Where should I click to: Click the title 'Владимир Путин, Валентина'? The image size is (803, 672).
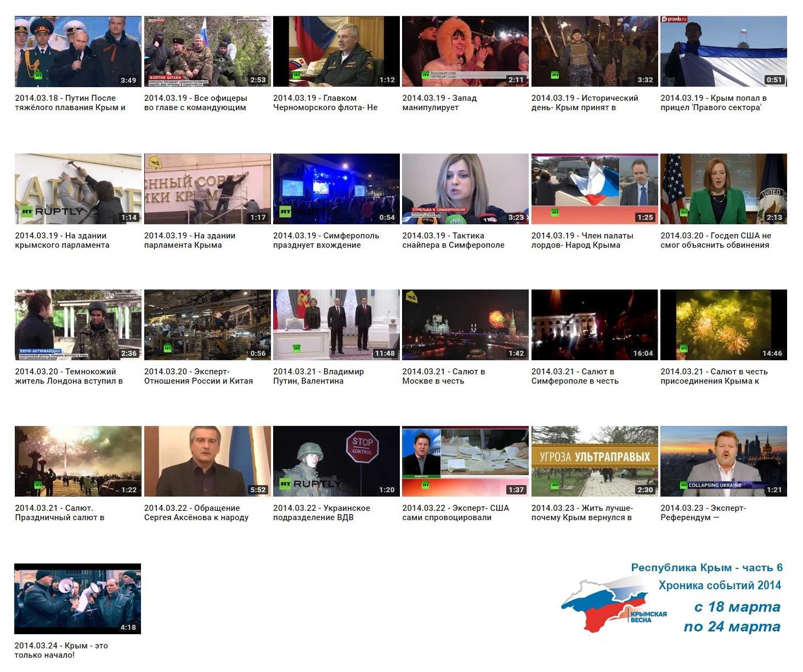tap(319, 377)
